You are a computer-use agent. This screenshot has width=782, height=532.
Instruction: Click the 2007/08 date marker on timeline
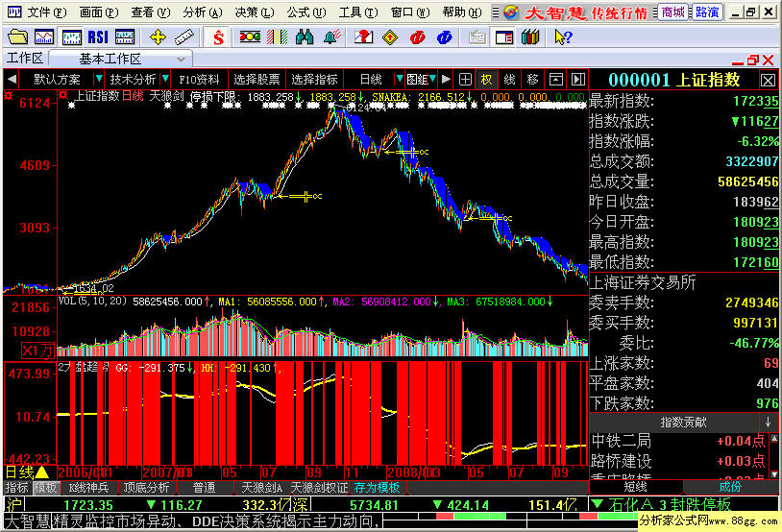[x=167, y=472]
